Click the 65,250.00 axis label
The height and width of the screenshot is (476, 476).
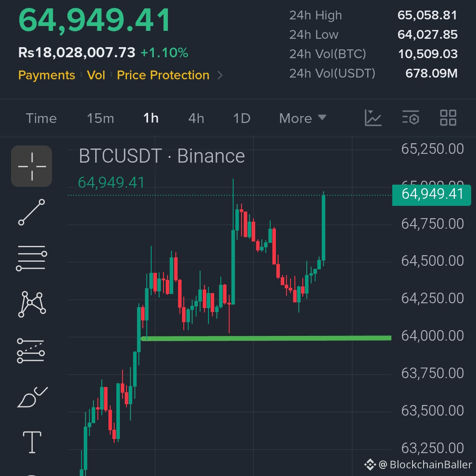point(432,149)
